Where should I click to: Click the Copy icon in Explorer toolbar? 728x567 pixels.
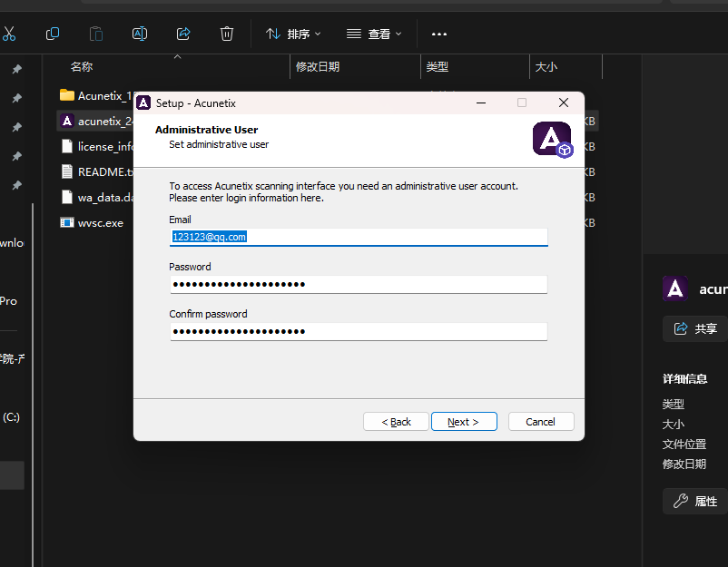(x=53, y=34)
